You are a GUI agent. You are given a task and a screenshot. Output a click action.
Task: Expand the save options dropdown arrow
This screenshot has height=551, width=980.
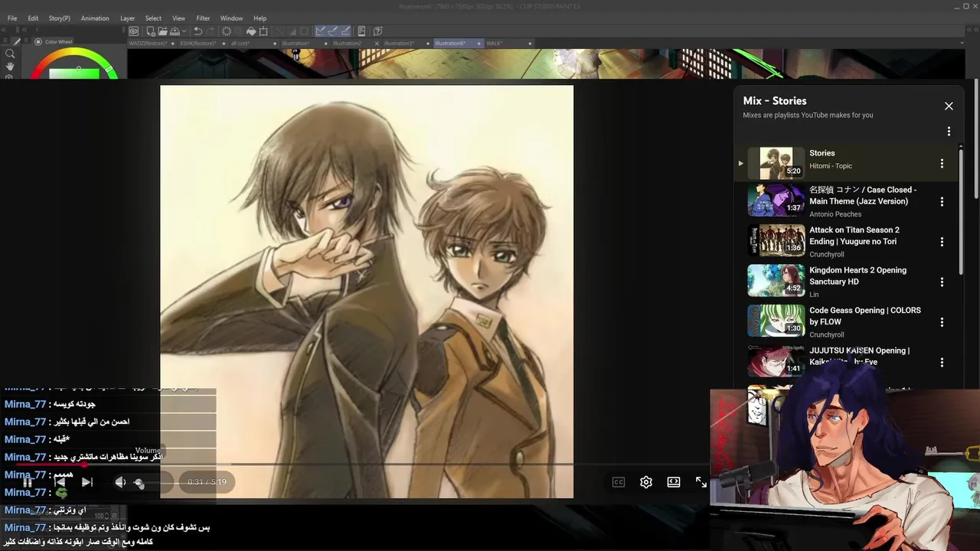tap(184, 31)
